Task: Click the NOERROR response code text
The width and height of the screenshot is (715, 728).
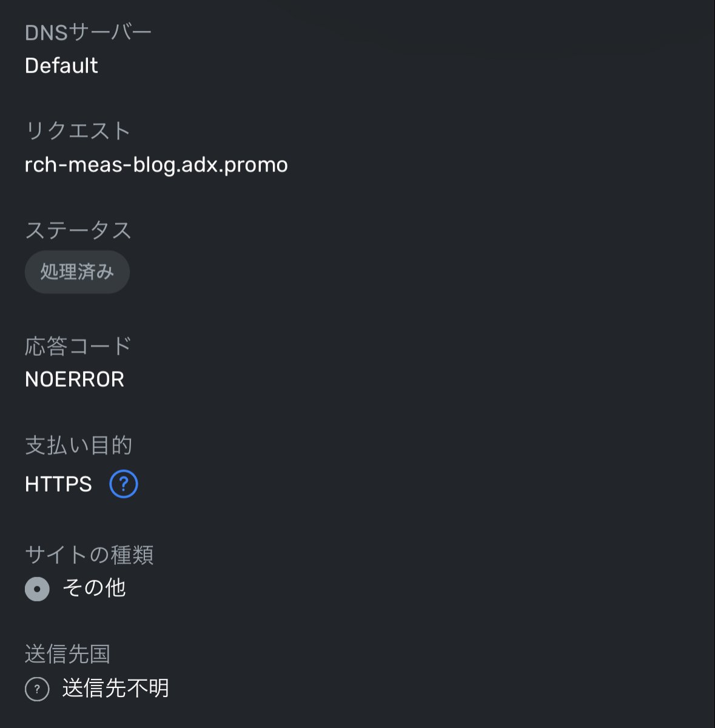Action: 74,379
